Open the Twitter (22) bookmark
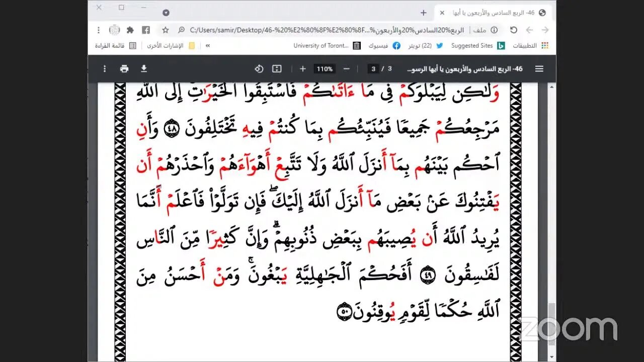 pyautogui.click(x=426, y=46)
